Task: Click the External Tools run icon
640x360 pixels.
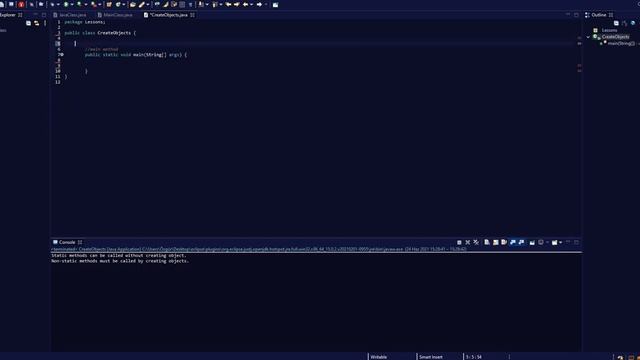Action: [93, 4]
